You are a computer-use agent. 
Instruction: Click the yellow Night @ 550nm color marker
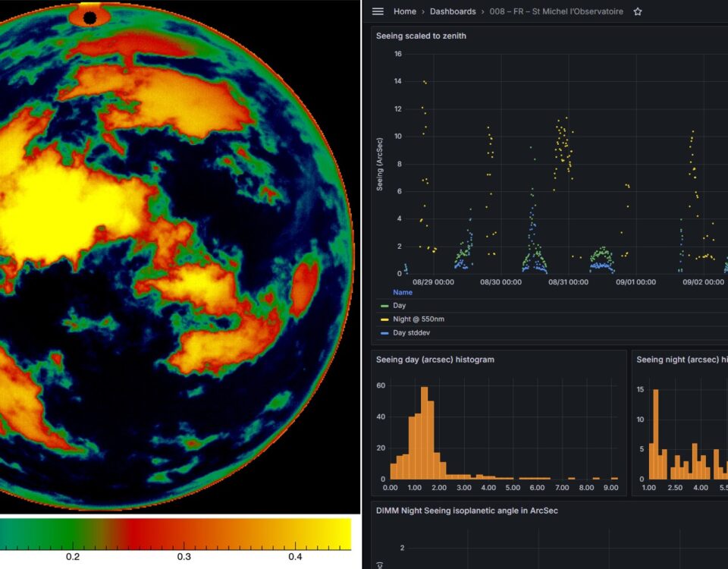pyautogui.click(x=384, y=319)
